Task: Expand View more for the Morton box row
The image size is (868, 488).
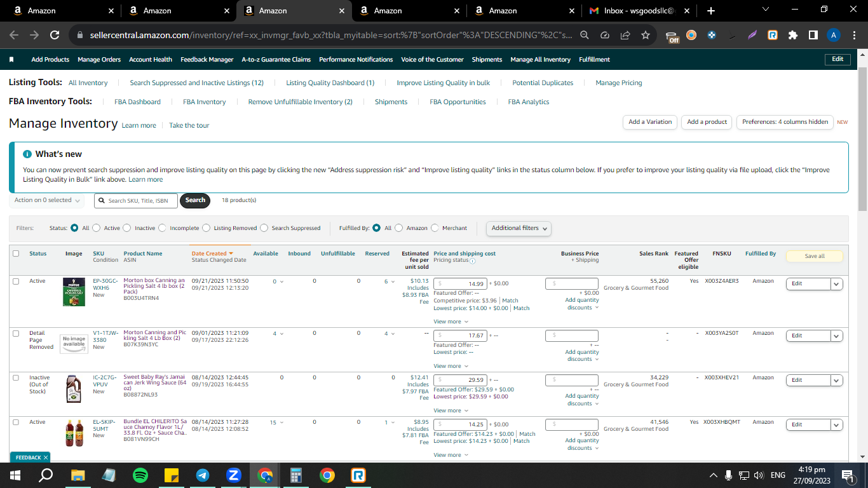Action: [451, 322]
